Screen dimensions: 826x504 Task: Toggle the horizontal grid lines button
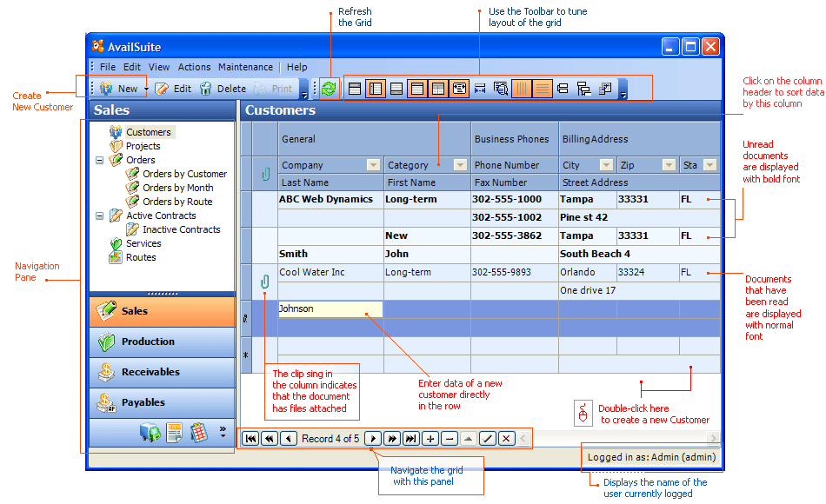543,89
